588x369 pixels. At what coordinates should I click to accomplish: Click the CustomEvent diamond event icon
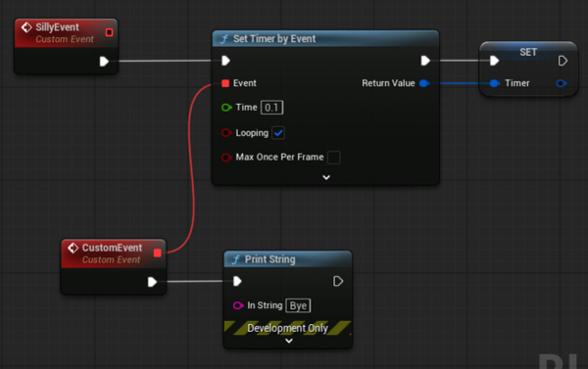click(73, 248)
